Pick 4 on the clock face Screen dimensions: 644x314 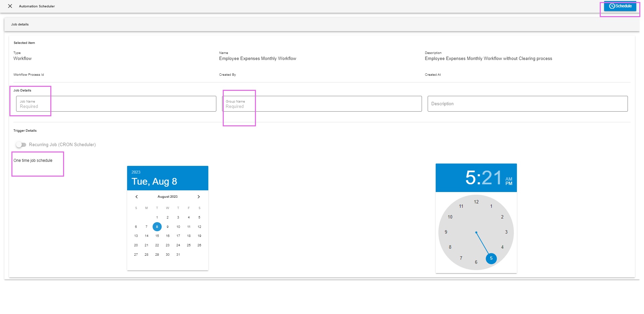[502, 247]
